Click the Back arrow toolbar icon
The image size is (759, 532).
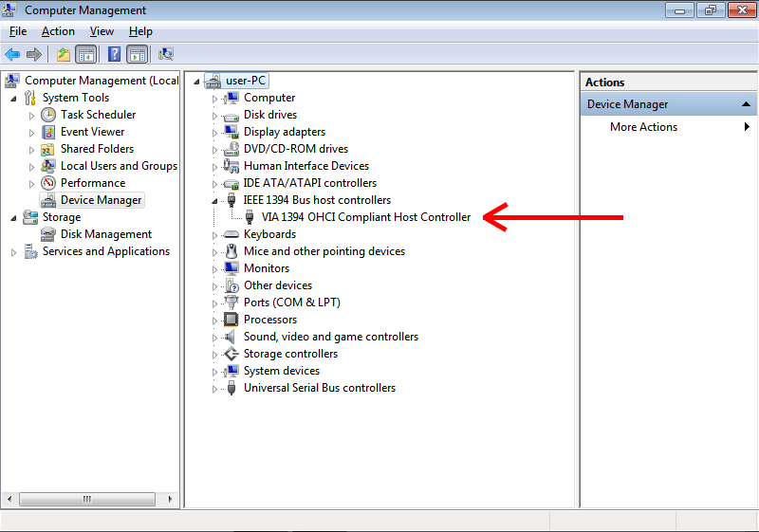(x=12, y=54)
